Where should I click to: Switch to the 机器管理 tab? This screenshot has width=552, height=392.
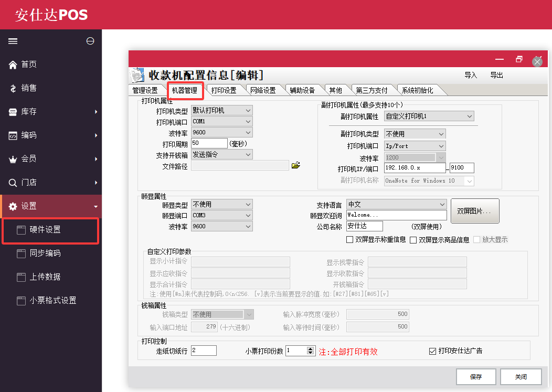[x=185, y=90]
